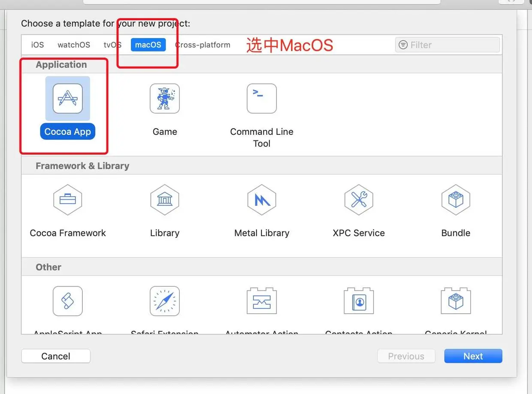The image size is (532, 394).
Task: Pick the XPC Service tools icon
Action: pos(359,200)
